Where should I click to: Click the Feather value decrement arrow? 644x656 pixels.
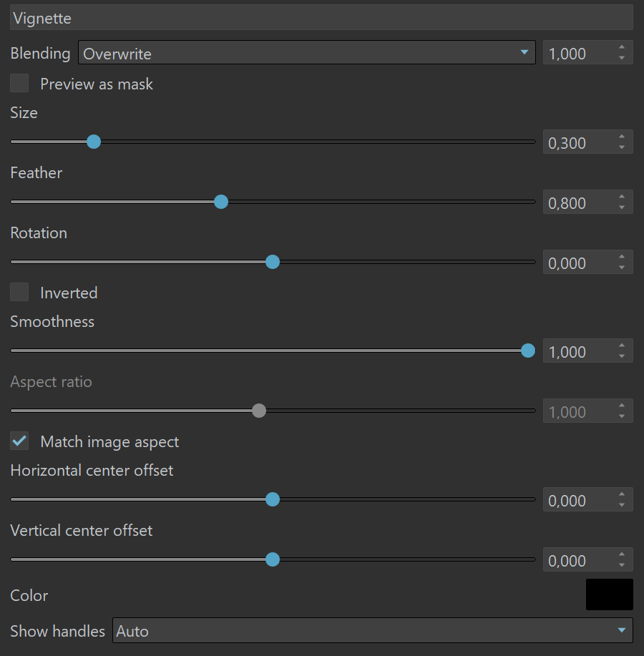click(622, 207)
